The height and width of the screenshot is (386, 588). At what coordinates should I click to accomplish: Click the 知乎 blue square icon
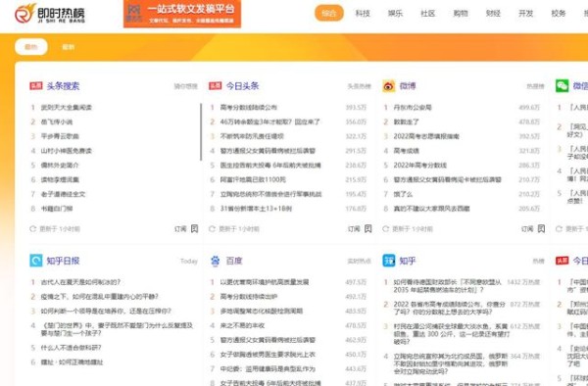(388, 261)
